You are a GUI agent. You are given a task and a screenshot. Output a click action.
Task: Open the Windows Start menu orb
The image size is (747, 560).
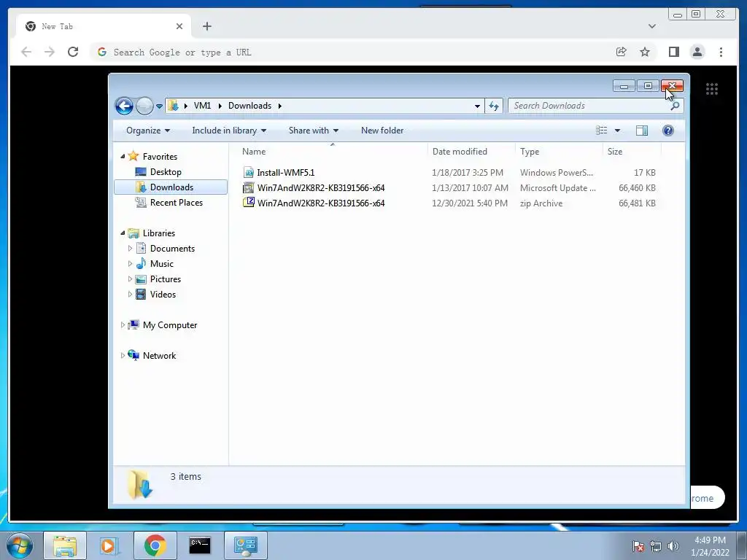(x=20, y=545)
